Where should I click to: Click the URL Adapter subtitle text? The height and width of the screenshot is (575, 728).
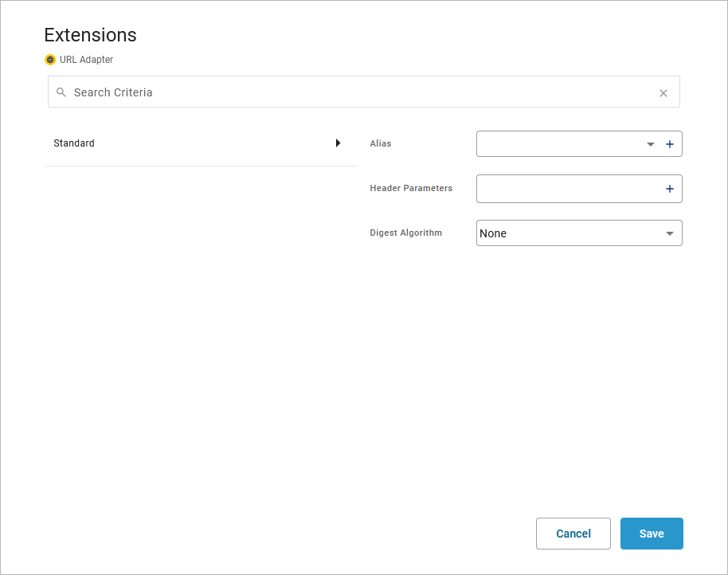point(86,60)
